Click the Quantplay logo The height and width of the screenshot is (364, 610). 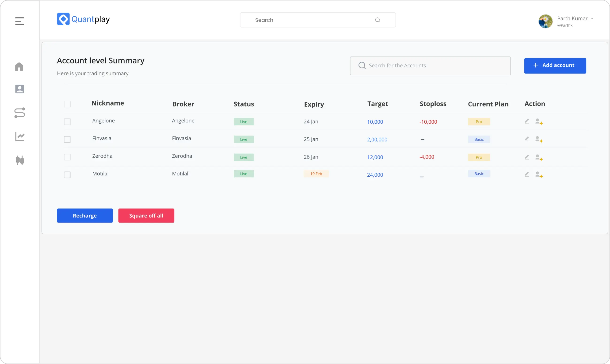coord(83,19)
